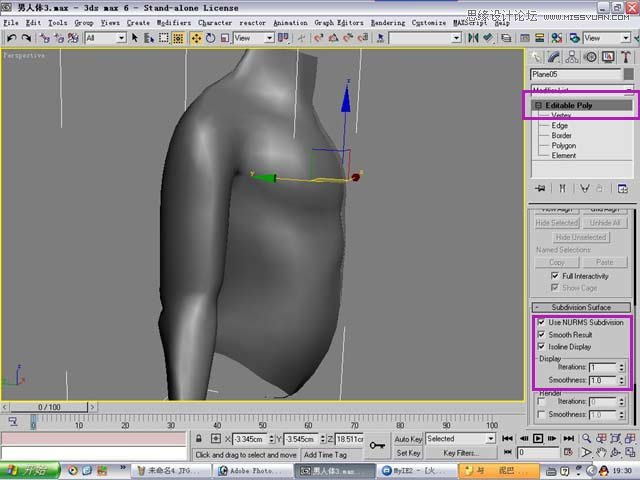
Task: Click Make Unique icon under modifier stack
Action: coord(585,188)
